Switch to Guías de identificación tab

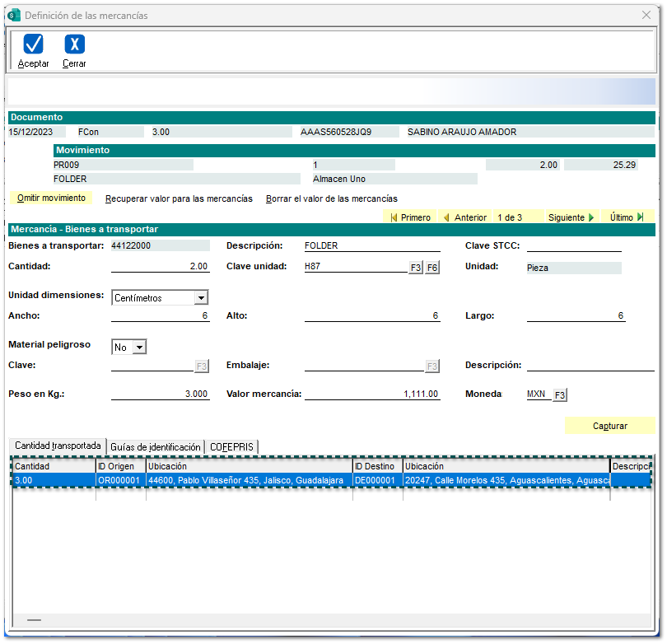[x=156, y=447]
